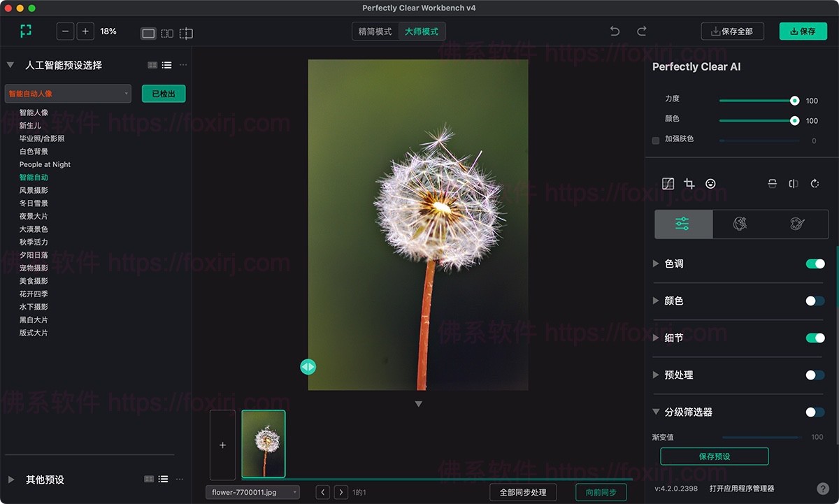Viewport: 839px width, 504px height.
Task: Open the face retouch tool
Action: click(x=710, y=183)
